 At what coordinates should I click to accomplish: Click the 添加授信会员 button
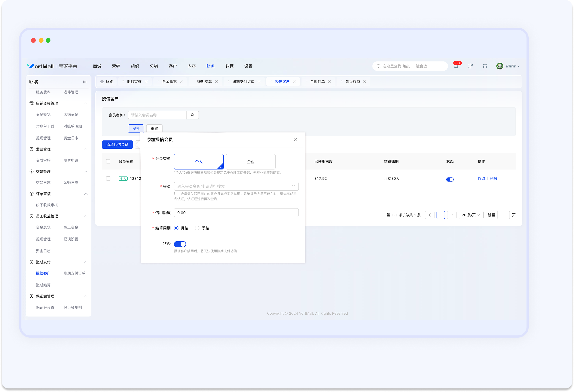(x=117, y=145)
